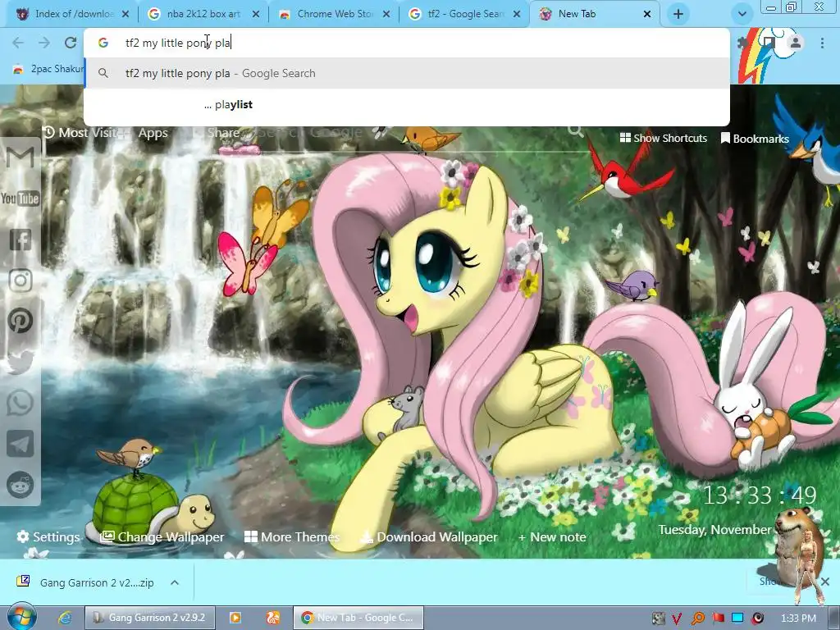Screen dimensions: 840x630
Task: Open tab search dropdown arrow
Action: click(742, 14)
